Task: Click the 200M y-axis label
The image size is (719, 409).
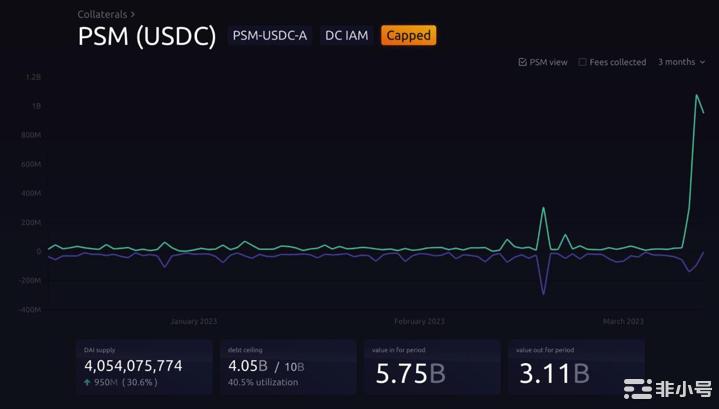Action: (x=31, y=222)
